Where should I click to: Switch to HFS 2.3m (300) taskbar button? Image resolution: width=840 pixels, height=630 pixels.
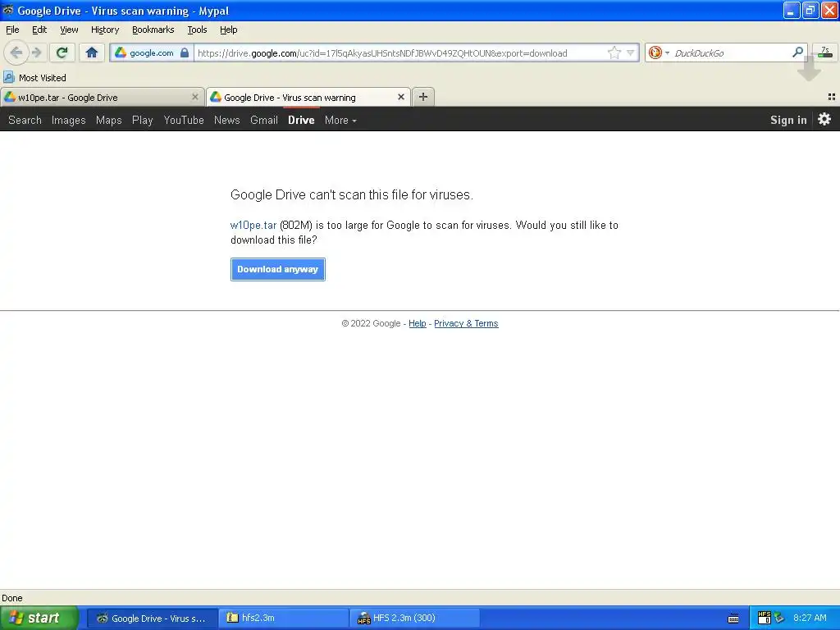(414, 619)
